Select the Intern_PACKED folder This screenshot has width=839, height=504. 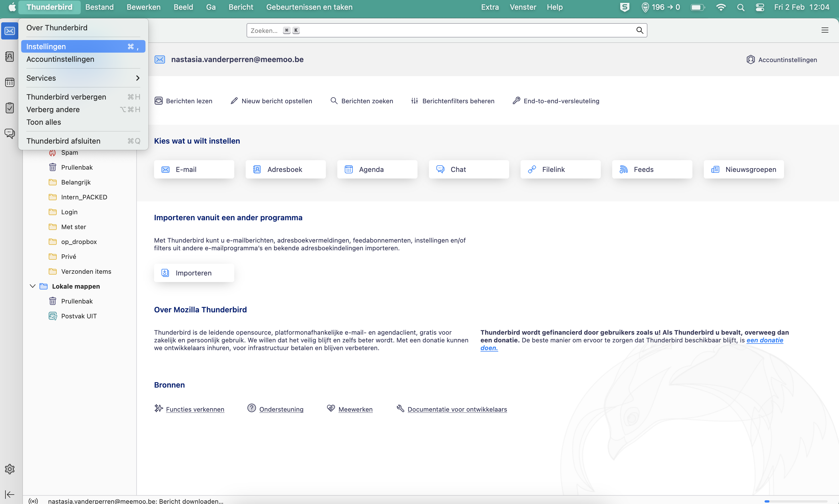(x=84, y=197)
